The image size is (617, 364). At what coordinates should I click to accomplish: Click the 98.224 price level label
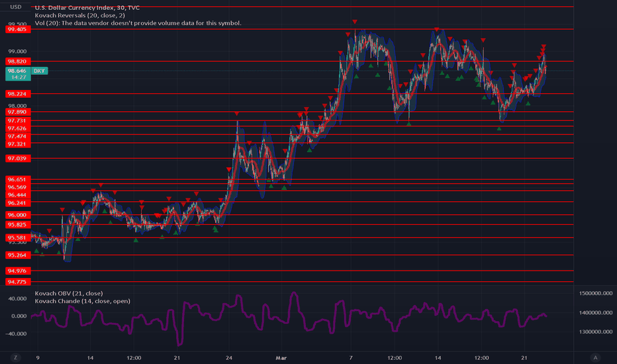(x=18, y=94)
